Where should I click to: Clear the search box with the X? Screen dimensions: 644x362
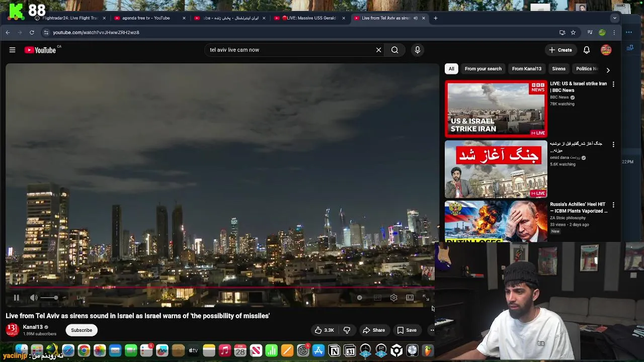379,50
